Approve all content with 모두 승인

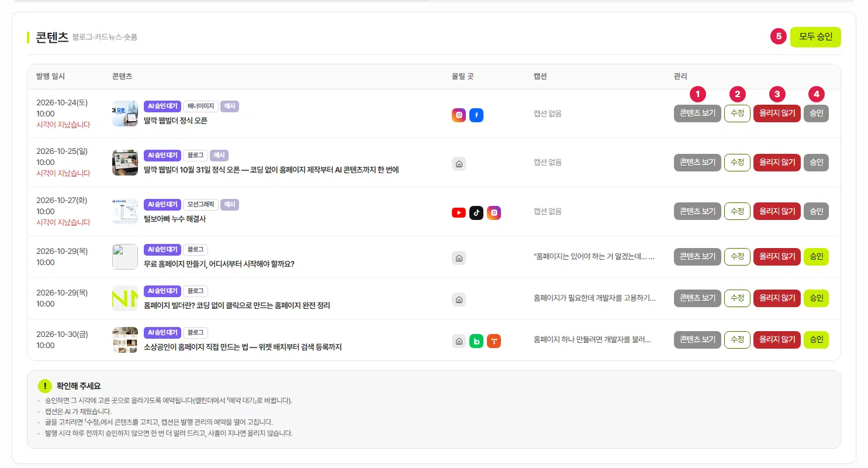(x=815, y=36)
